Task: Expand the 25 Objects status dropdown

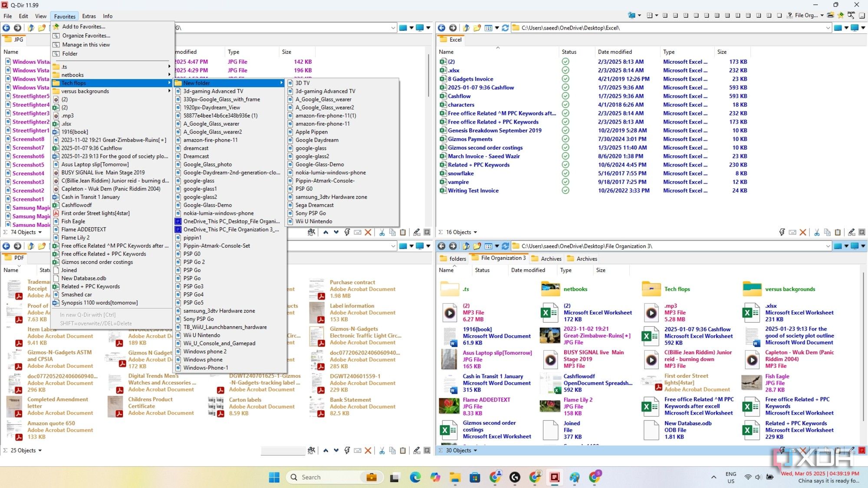Action: coord(40,451)
